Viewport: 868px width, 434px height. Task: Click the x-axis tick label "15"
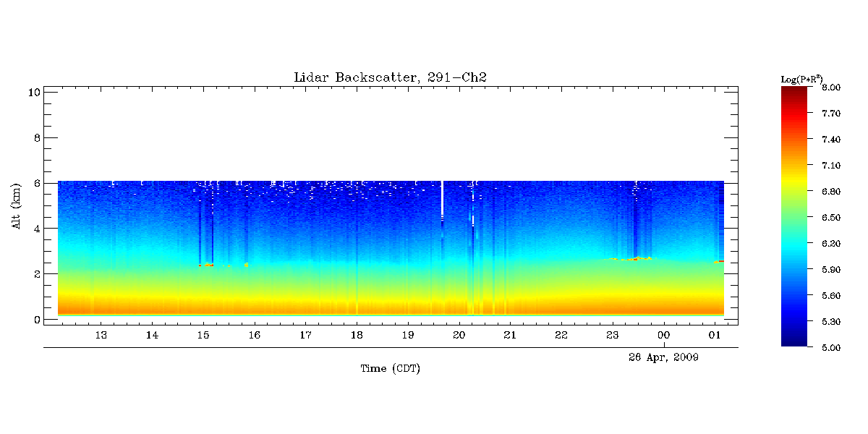pos(203,335)
